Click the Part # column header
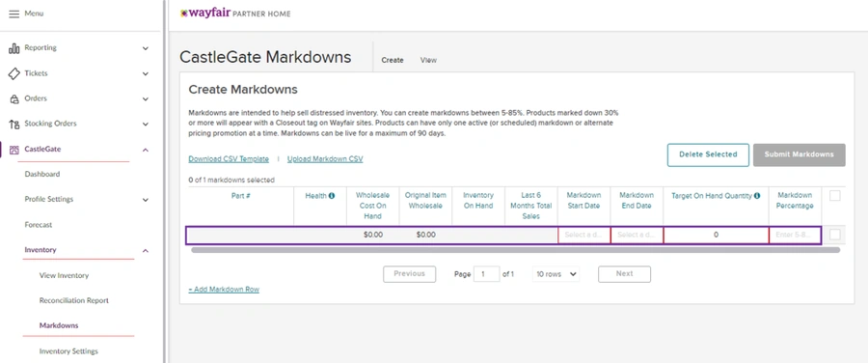This screenshot has height=363, width=868. [241, 196]
